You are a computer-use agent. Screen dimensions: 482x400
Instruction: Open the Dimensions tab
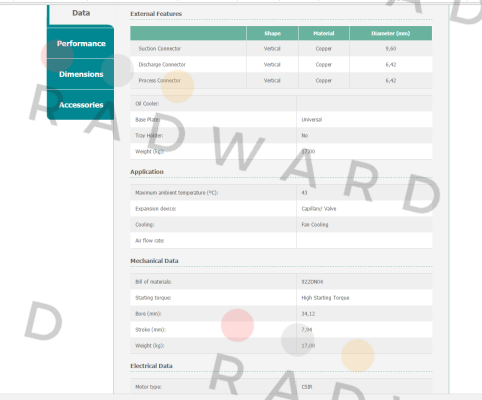click(x=81, y=74)
